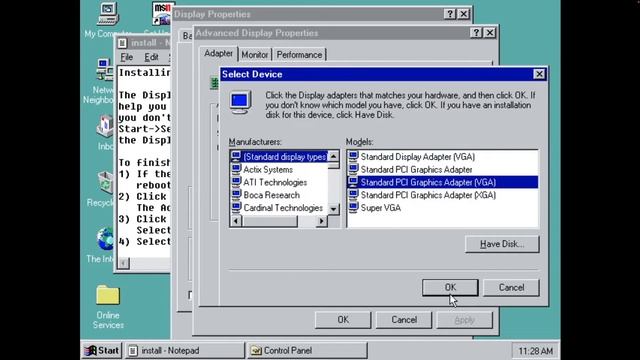The image size is (640, 360).
Task: Click monitor icon beside ATI Technologies
Action: (236, 182)
